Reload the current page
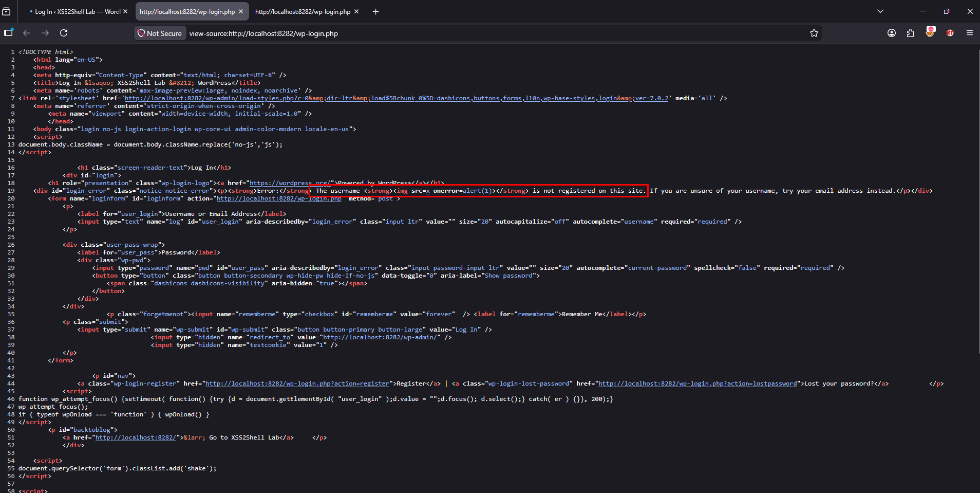 tap(64, 33)
